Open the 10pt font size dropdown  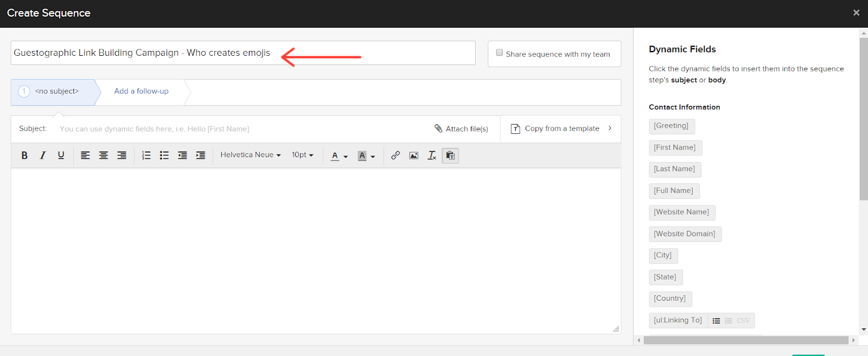[302, 155]
